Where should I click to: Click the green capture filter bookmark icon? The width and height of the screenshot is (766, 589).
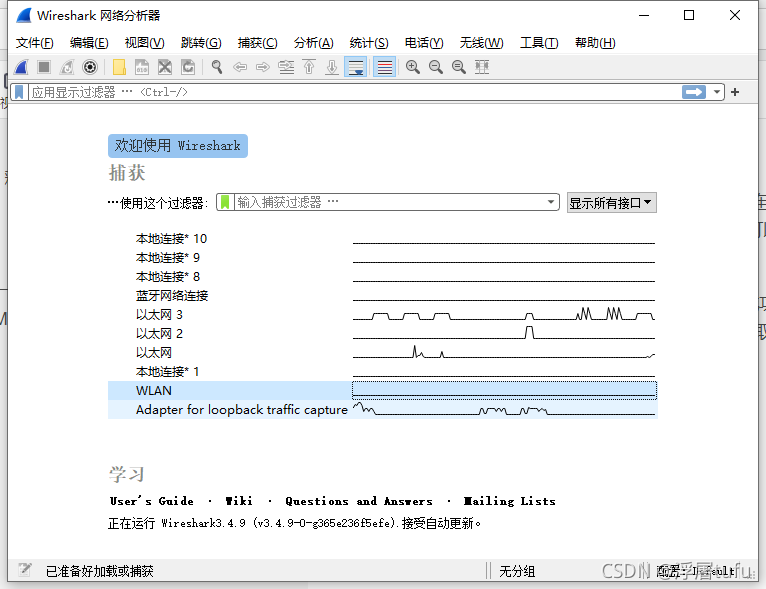tap(225, 202)
